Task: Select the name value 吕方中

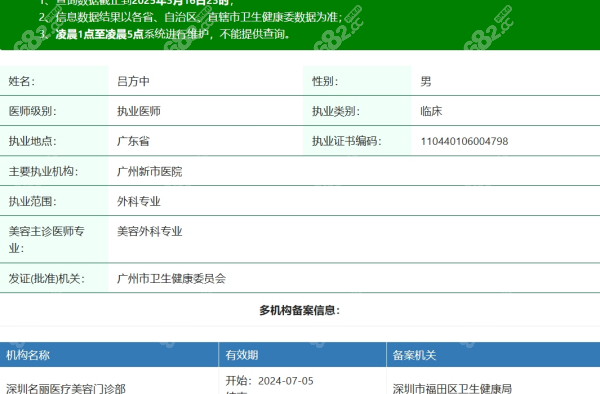Action: click(x=133, y=81)
